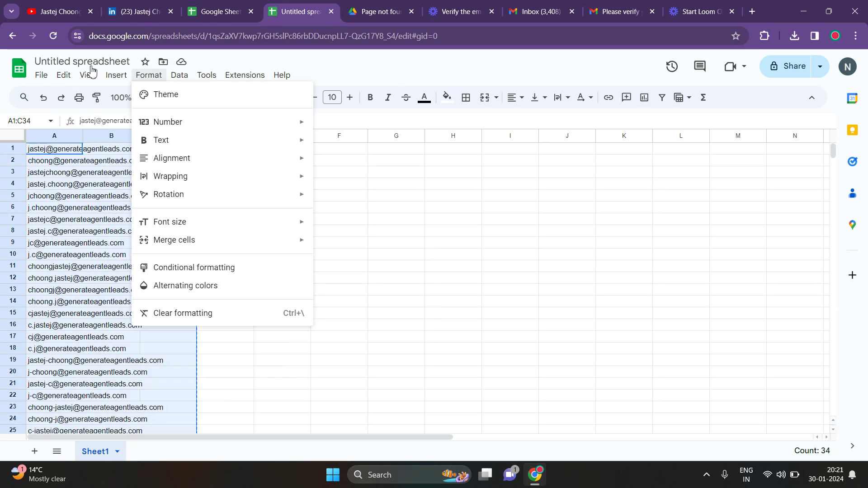The height and width of the screenshot is (488, 868).
Task: Click the Insert chart toolbar icon
Action: click(x=644, y=97)
